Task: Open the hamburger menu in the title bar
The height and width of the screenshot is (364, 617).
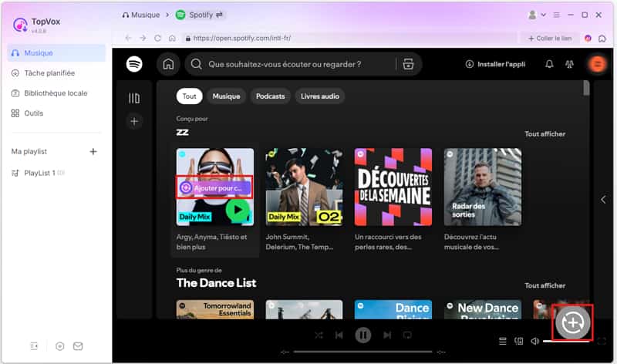Action: pyautogui.click(x=556, y=15)
